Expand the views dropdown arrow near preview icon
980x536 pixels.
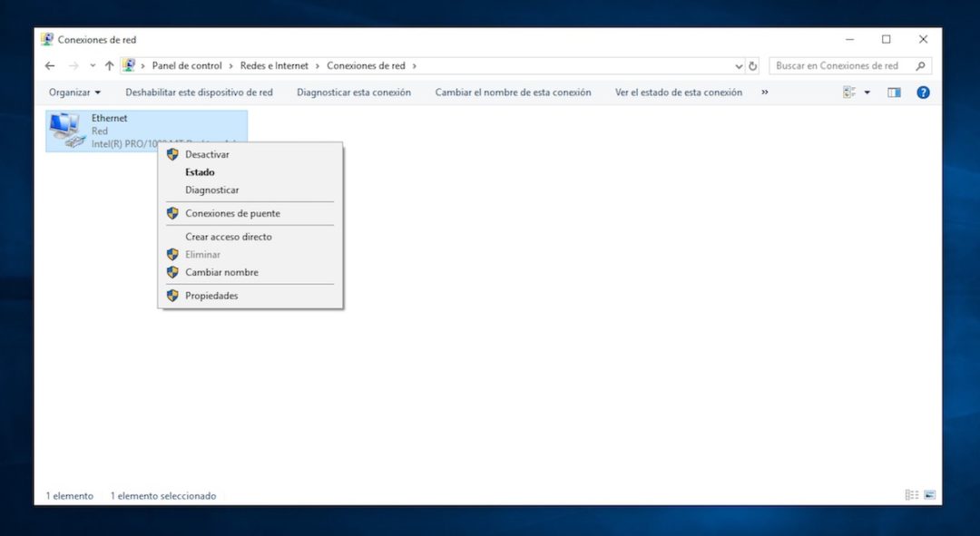point(867,92)
